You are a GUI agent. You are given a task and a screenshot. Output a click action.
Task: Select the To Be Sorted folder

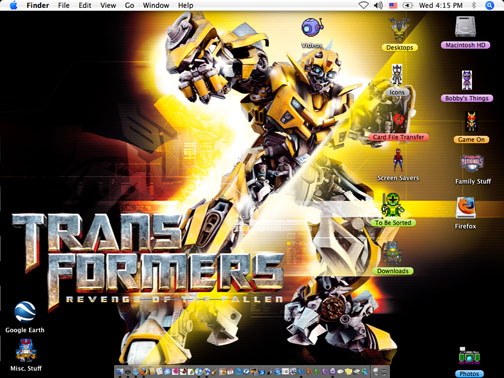tap(393, 205)
